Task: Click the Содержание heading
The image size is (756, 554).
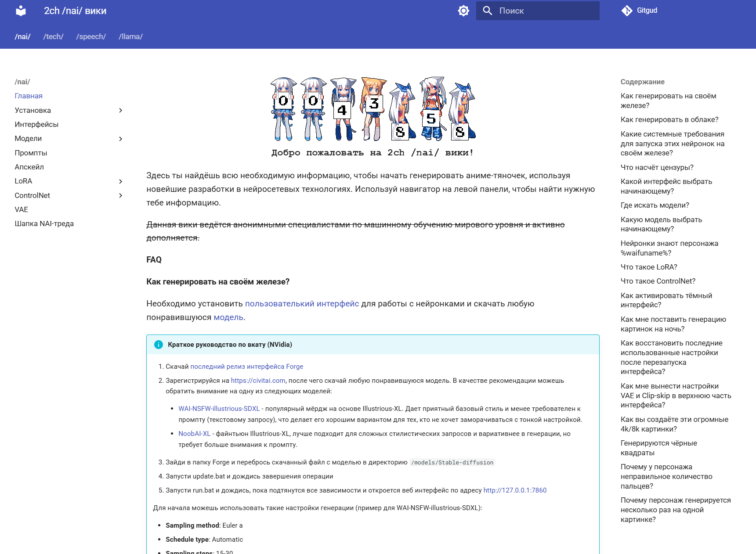Action: coord(643,82)
